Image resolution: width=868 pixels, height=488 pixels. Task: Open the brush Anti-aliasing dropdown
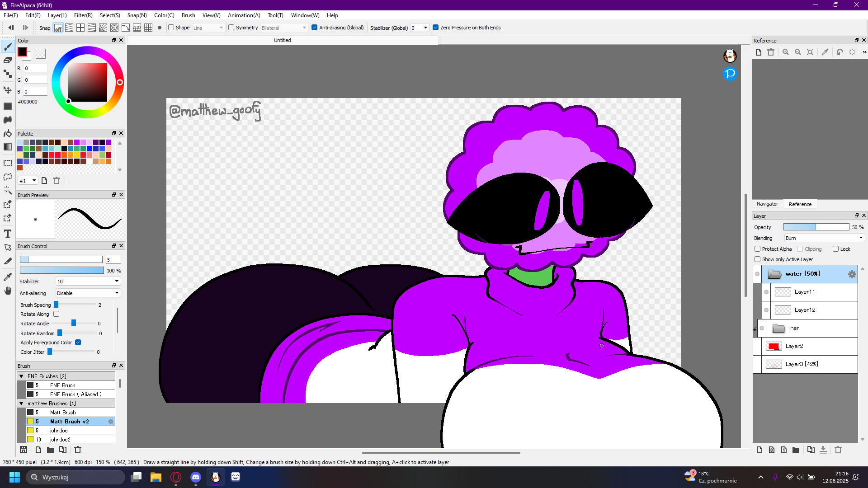88,293
